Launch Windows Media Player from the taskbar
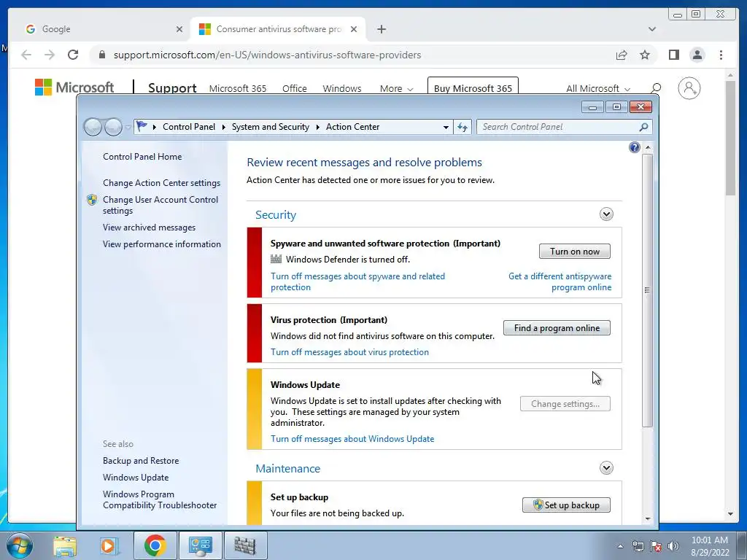 pos(108,545)
